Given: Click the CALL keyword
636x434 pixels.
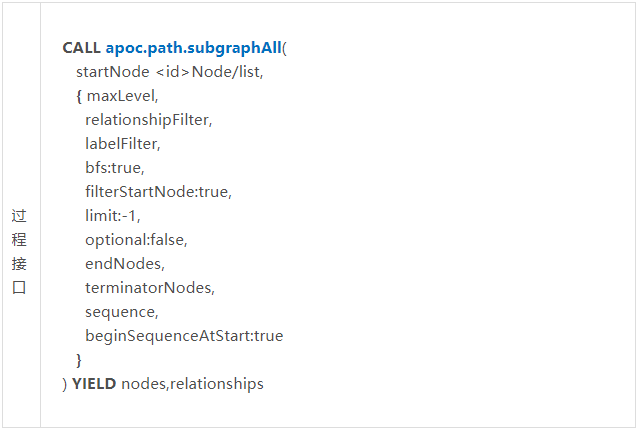Looking at the screenshot, I should [x=82, y=48].
